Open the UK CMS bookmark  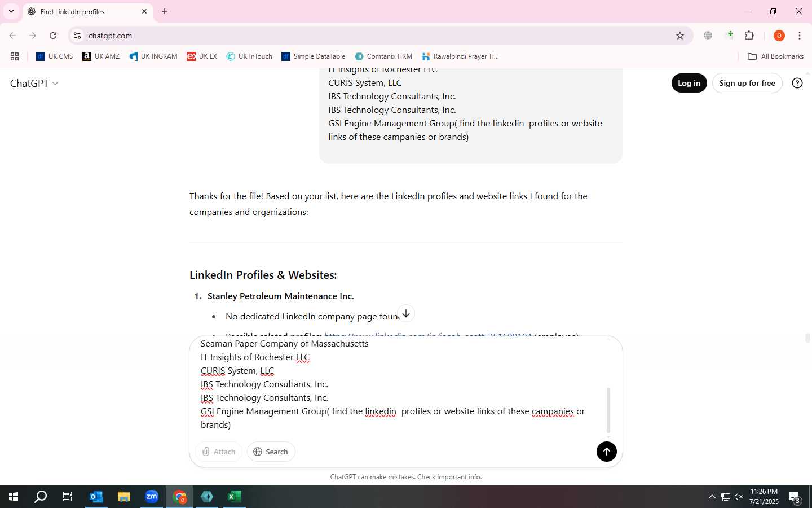55,56
